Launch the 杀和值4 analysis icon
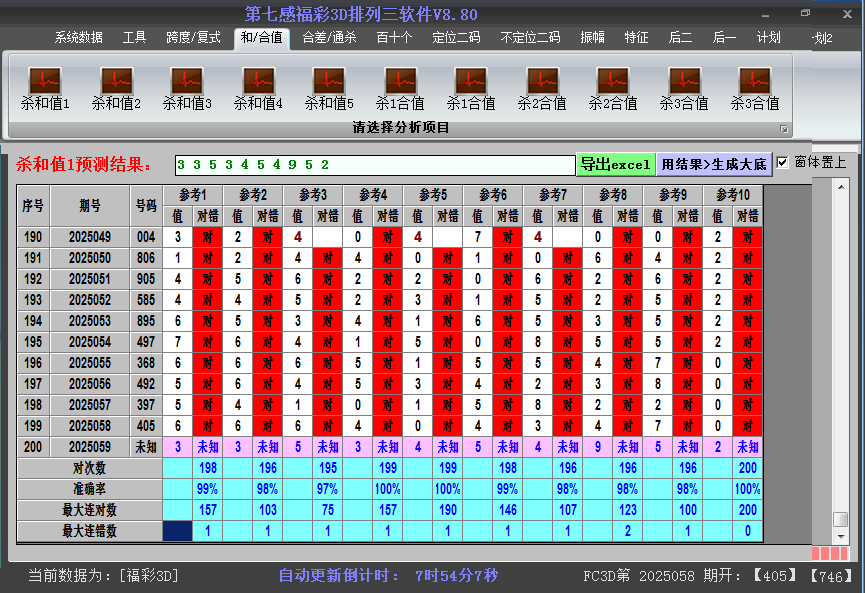 [258, 88]
